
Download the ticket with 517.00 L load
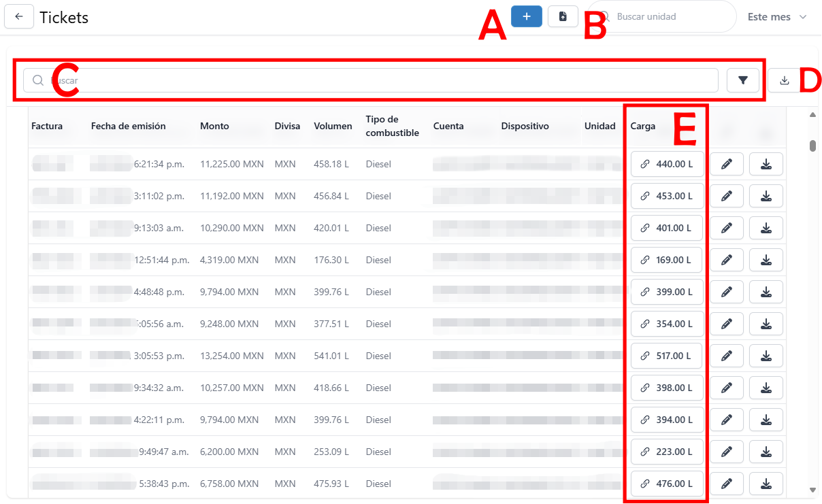point(766,356)
